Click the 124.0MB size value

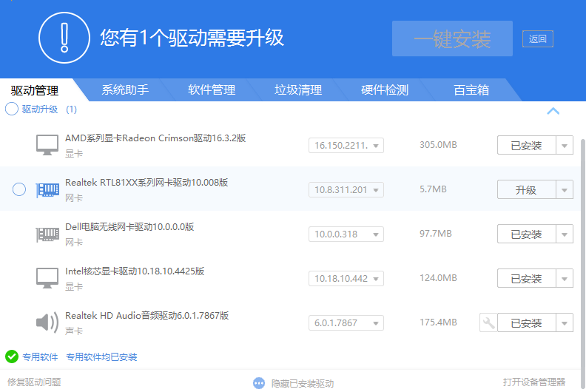pyautogui.click(x=438, y=277)
